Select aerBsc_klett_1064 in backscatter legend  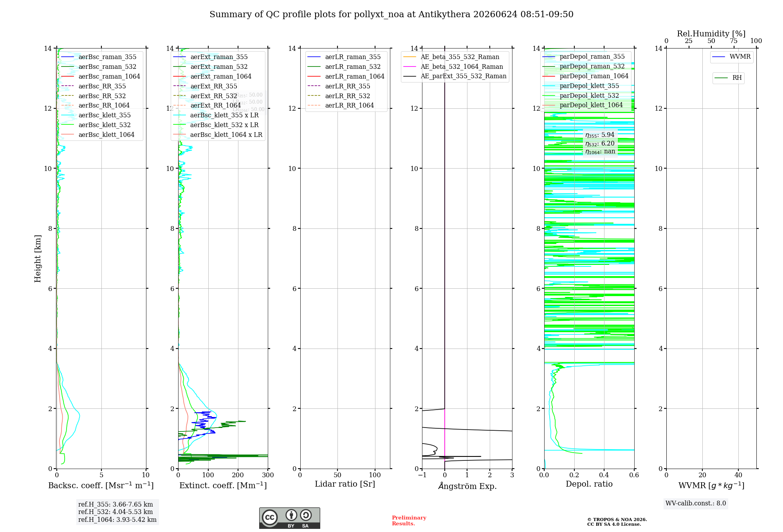(x=98, y=135)
